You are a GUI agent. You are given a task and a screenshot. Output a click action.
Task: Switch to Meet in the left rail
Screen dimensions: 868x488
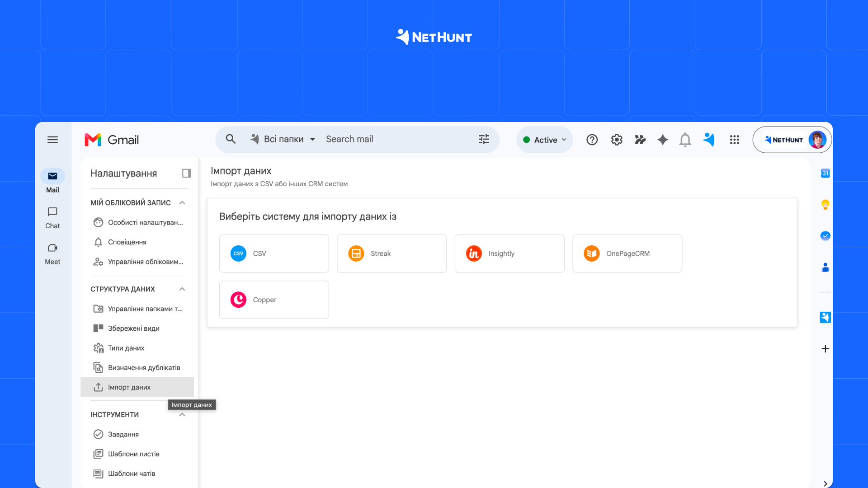pos(52,254)
